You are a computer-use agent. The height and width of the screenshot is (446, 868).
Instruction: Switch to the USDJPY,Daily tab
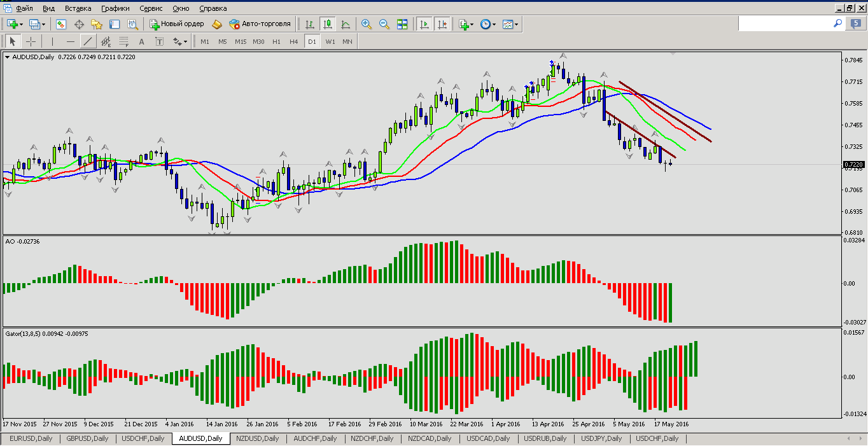click(x=601, y=438)
